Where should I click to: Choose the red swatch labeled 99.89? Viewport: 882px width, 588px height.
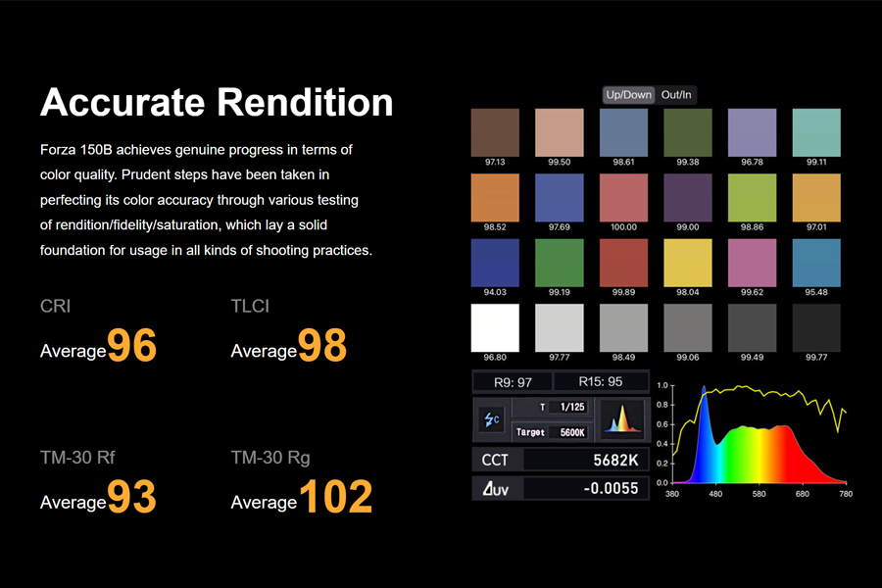click(x=623, y=263)
